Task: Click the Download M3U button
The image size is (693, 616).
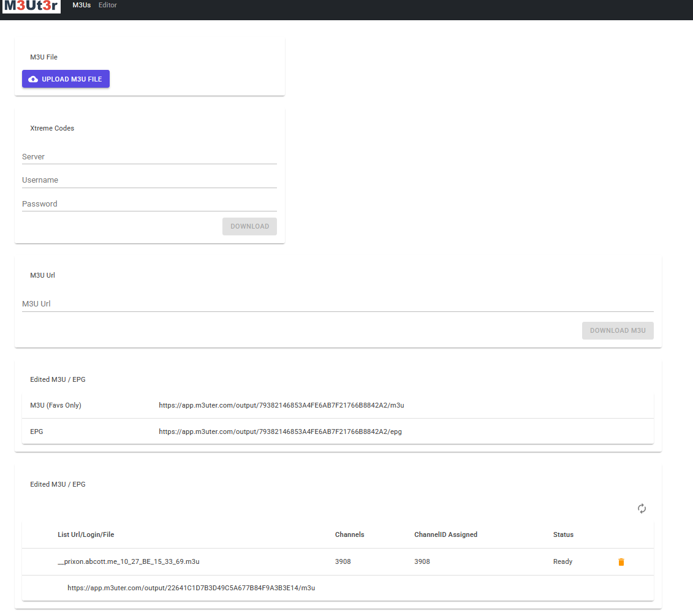Action: pos(617,331)
